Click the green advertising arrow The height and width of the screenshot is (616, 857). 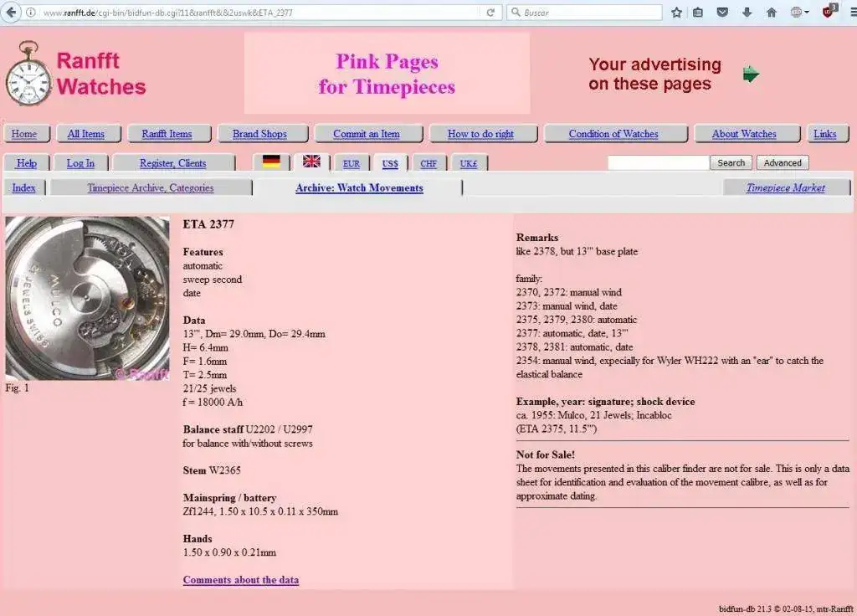click(x=751, y=74)
